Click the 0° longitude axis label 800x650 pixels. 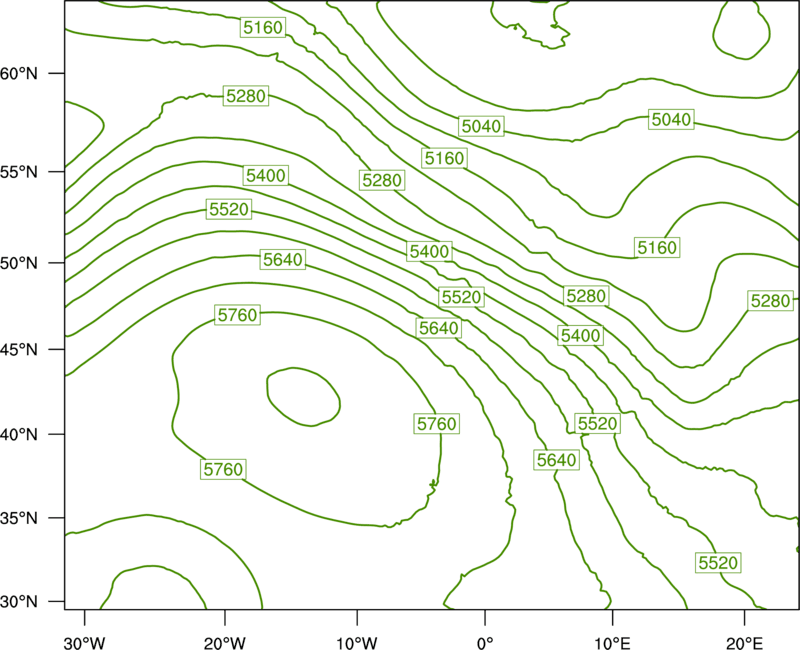485,643
